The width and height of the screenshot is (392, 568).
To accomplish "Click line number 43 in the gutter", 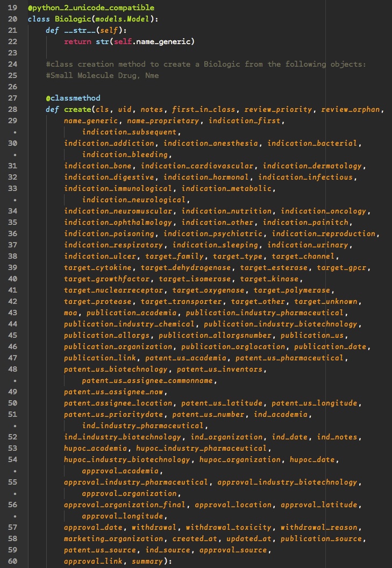I will (12, 313).
